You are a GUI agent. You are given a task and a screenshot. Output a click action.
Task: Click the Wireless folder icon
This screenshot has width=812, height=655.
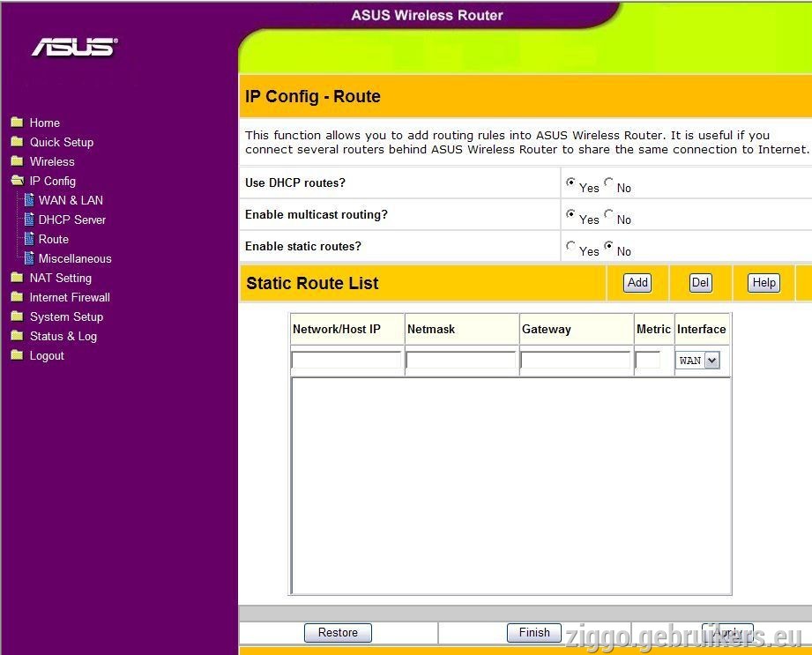17,161
